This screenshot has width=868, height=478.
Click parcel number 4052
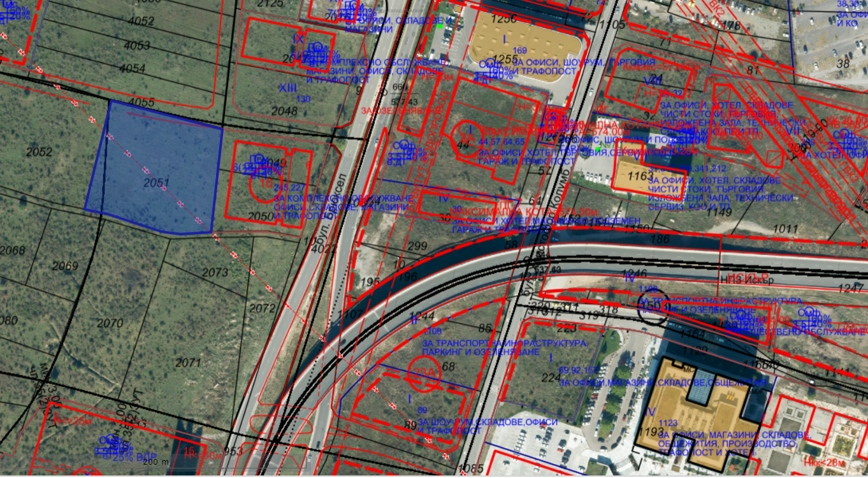click(x=140, y=22)
